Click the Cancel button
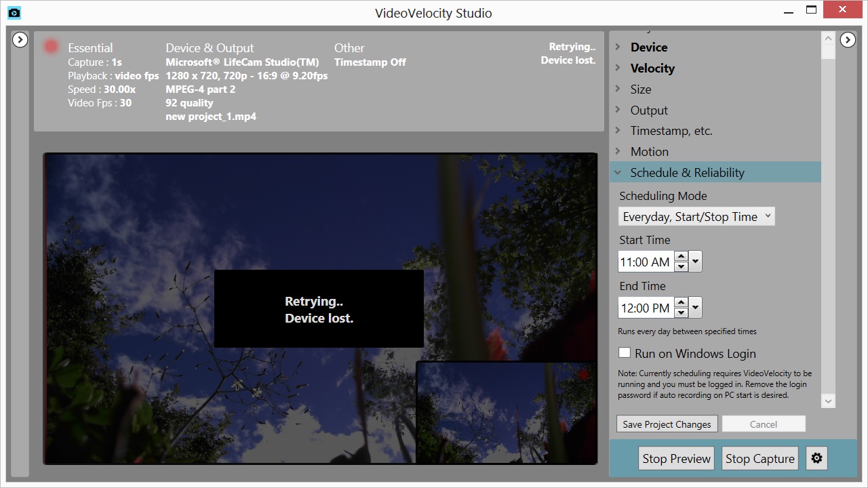This screenshot has height=488, width=868. tap(764, 424)
